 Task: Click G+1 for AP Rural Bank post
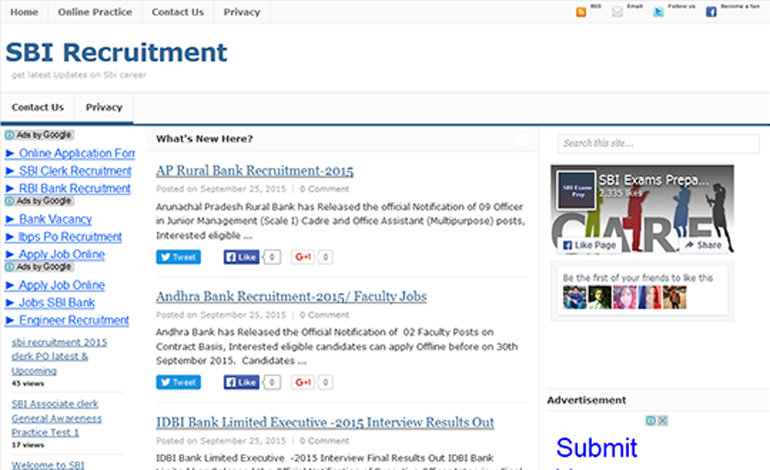303,257
